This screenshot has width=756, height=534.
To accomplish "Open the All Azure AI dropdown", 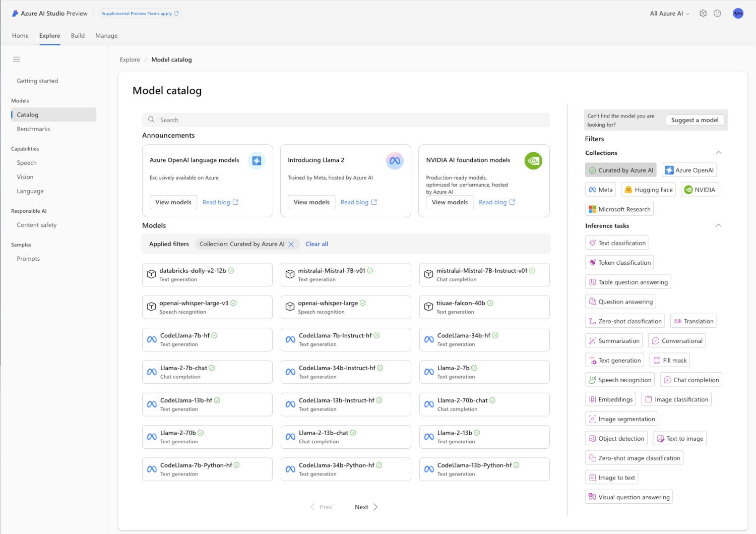I will pyautogui.click(x=670, y=14).
